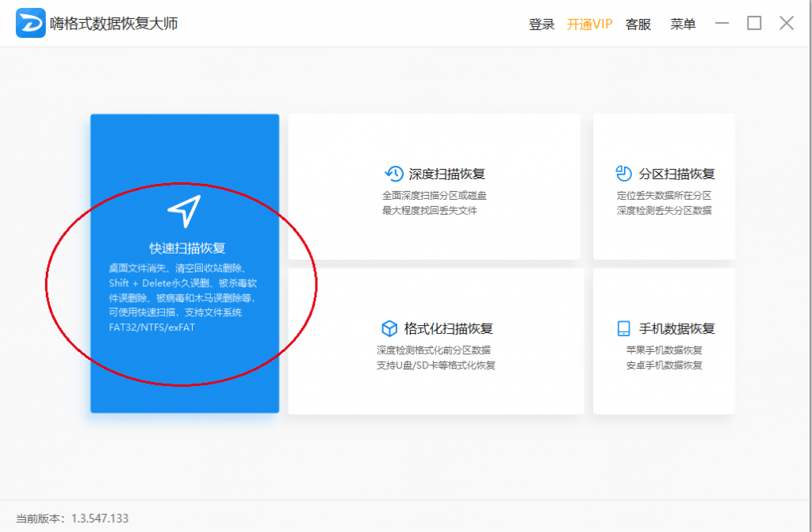Click the app logo icon in title bar
Screen dimensions: 812x532
(x=31, y=23)
